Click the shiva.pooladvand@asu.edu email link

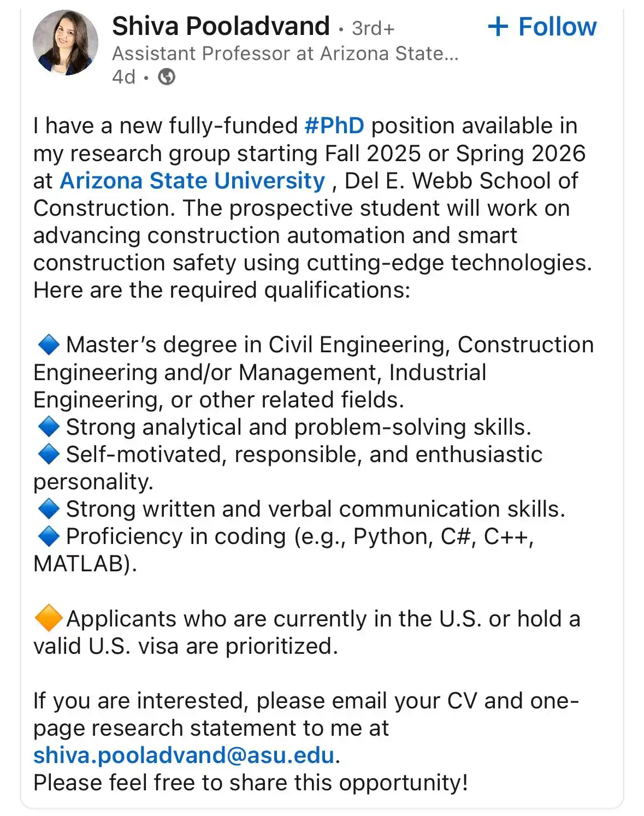[184, 755]
